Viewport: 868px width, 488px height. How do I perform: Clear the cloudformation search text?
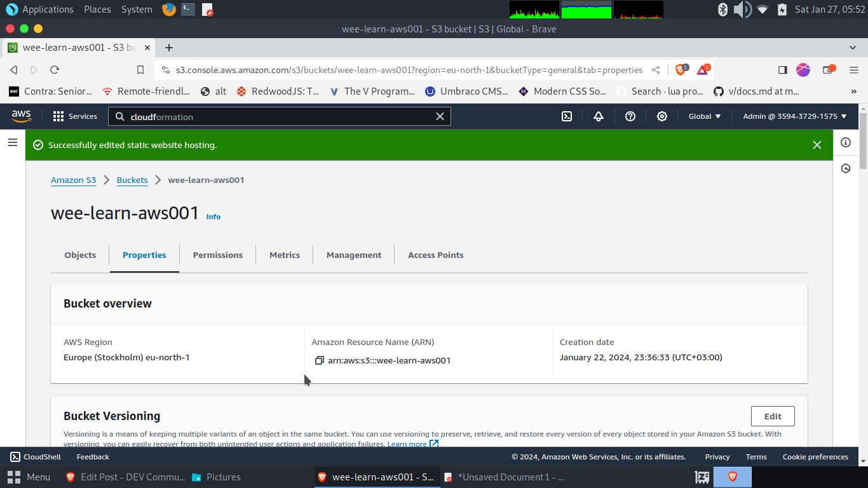(440, 116)
